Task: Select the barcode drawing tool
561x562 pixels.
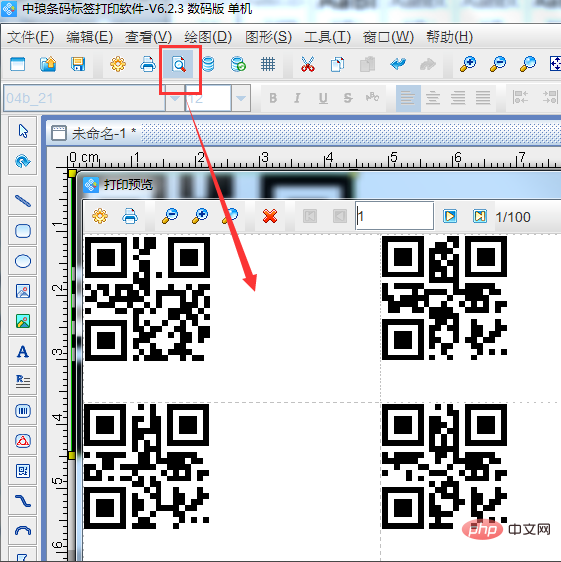Action: tap(23, 411)
